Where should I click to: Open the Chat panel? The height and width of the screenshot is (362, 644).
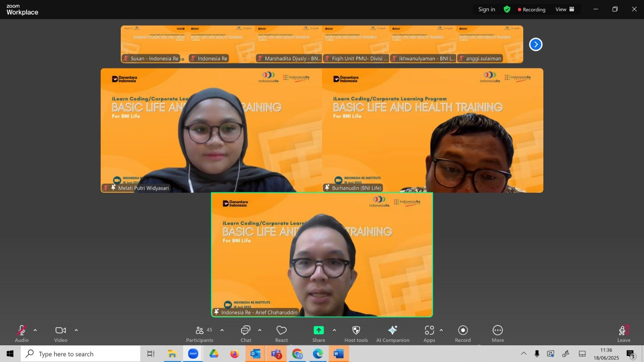(246, 334)
